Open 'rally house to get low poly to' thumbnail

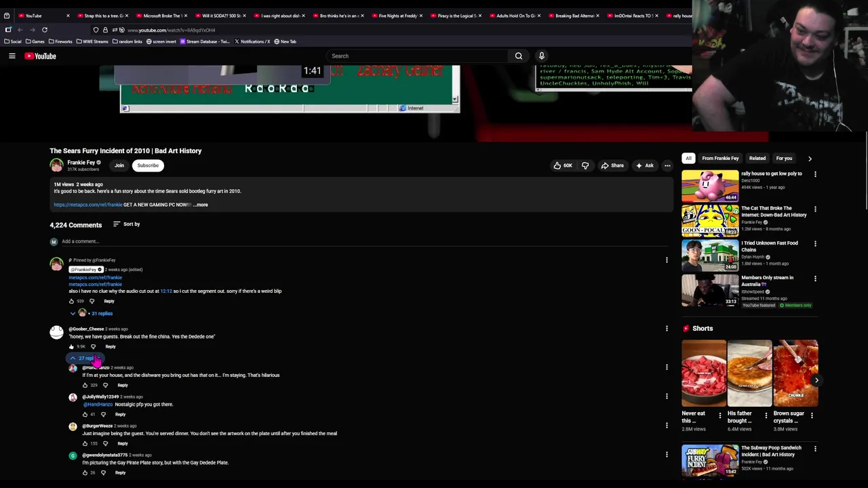(710, 186)
